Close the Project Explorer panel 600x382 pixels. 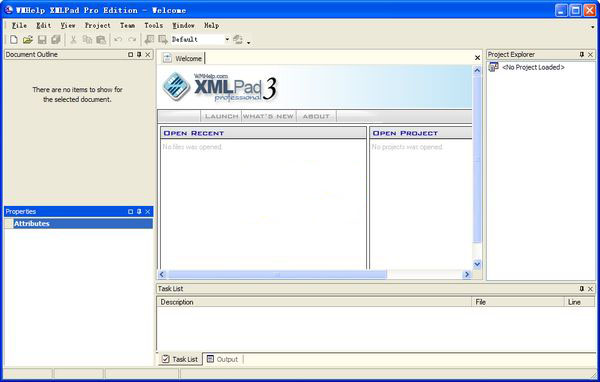coord(590,55)
